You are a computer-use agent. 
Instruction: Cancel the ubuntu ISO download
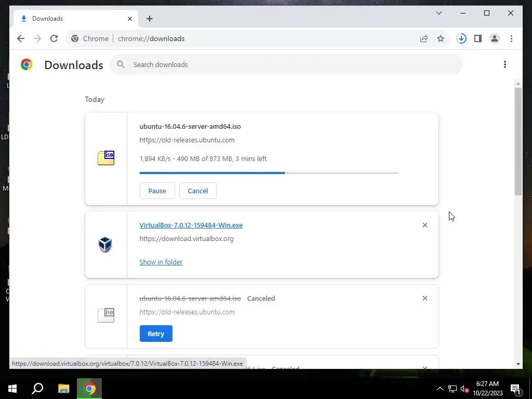(x=198, y=191)
